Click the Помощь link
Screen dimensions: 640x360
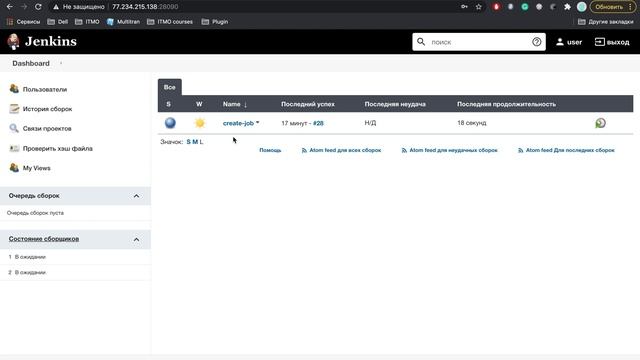click(x=270, y=150)
